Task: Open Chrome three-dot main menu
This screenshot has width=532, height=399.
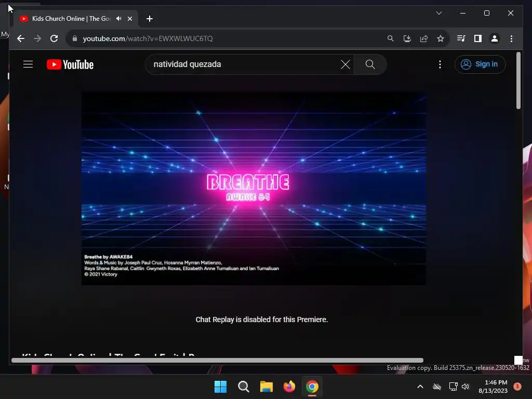Action: pos(511,38)
